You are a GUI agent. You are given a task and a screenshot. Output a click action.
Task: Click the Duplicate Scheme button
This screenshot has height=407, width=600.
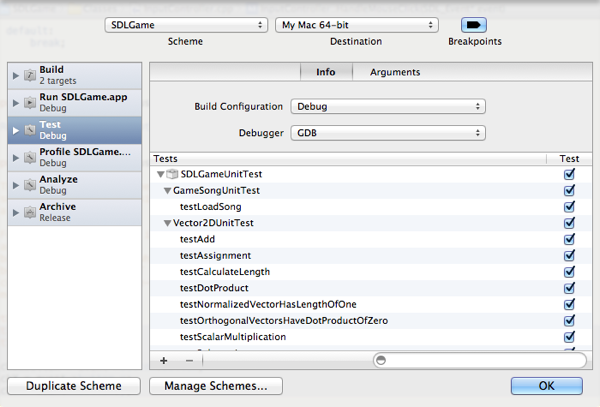coord(74,386)
